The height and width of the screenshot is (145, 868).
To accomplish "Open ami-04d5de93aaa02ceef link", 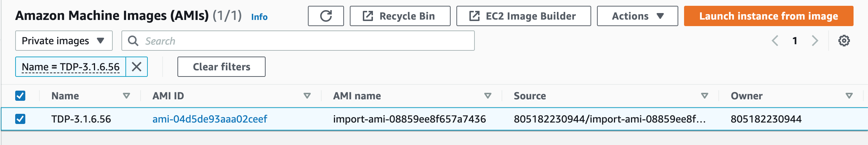I will [x=210, y=119].
